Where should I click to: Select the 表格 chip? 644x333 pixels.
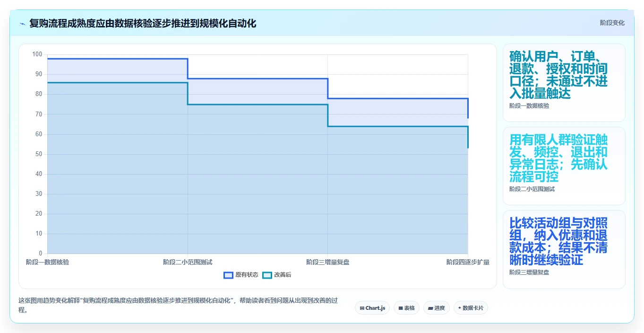click(x=406, y=308)
